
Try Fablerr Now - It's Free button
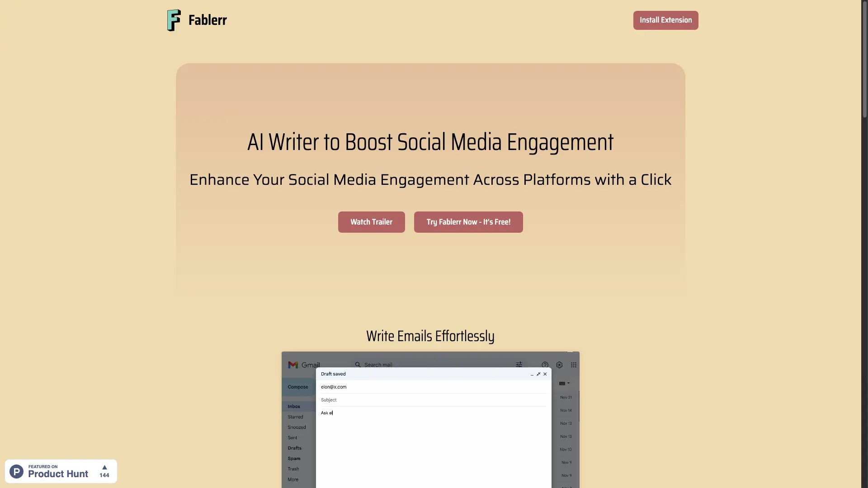click(x=468, y=222)
